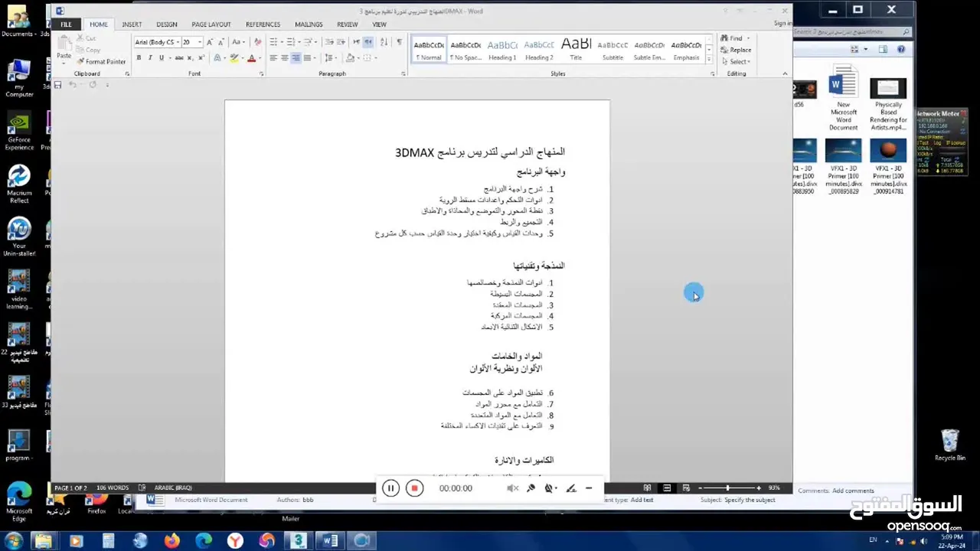This screenshot has width=980, height=551.
Task: Click the Decrease Indent icon
Action: (329, 42)
